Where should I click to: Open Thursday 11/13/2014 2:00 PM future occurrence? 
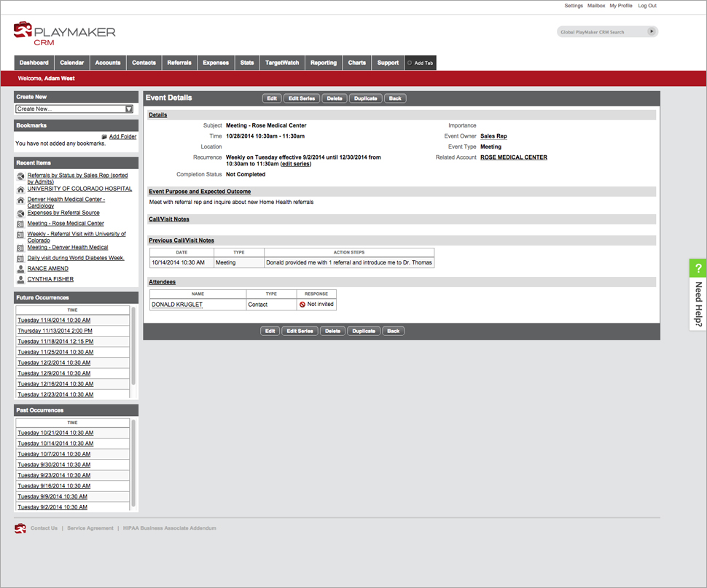(x=55, y=332)
